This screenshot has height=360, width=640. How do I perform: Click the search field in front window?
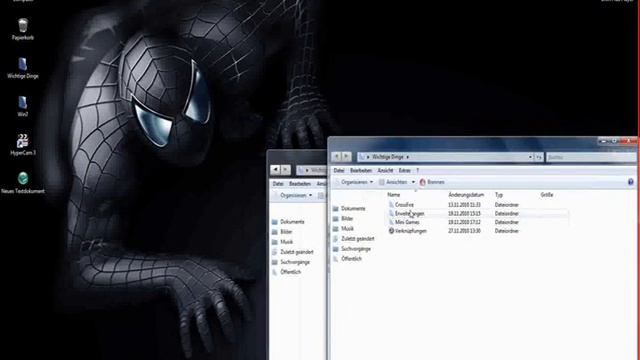tap(591, 157)
